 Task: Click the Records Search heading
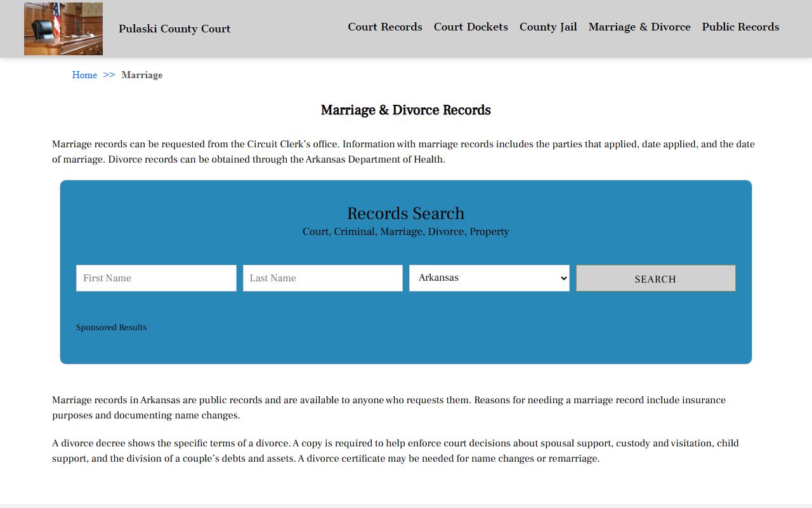[x=406, y=213]
